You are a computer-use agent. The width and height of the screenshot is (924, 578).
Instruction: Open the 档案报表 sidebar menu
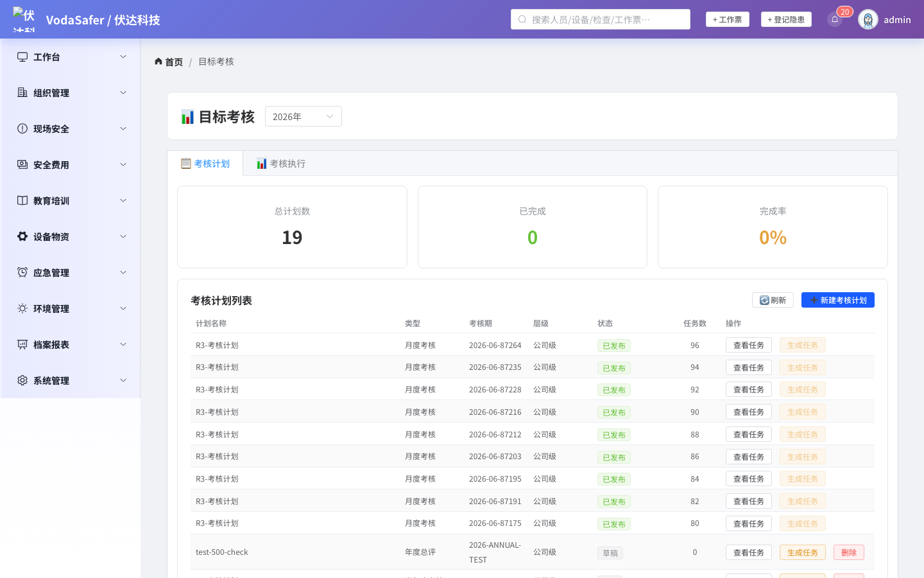pos(71,344)
